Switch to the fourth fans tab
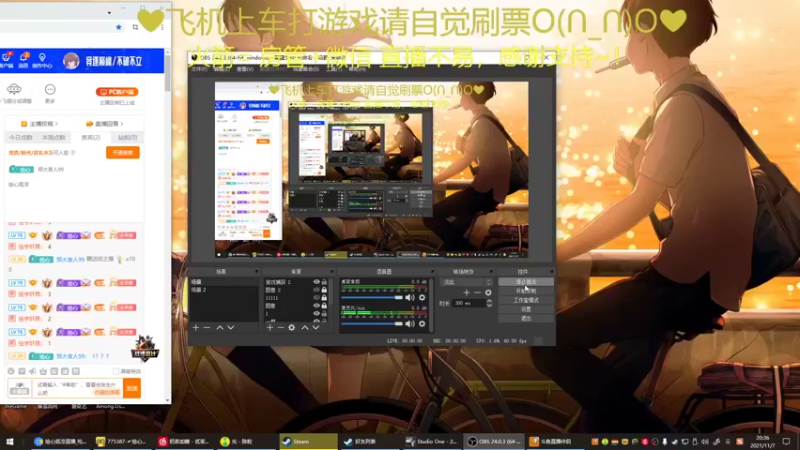Image resolution: width=800 pixels, height=450 pixels. [127, 137]
